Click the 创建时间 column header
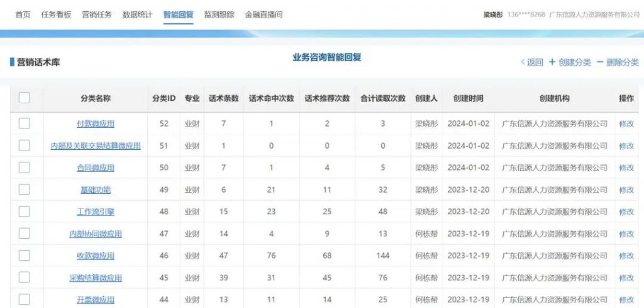The width and height of the screenshot is (644, 308). coord(468,99)
